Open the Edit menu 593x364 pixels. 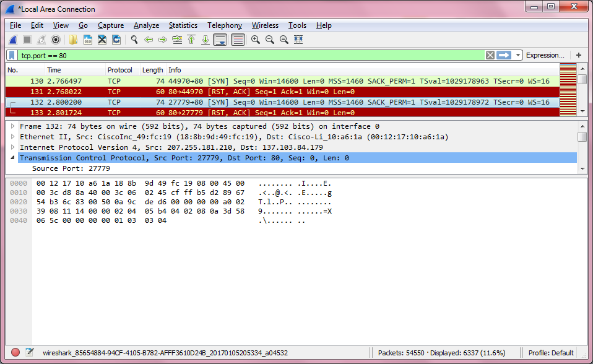[x=37, y=25]
